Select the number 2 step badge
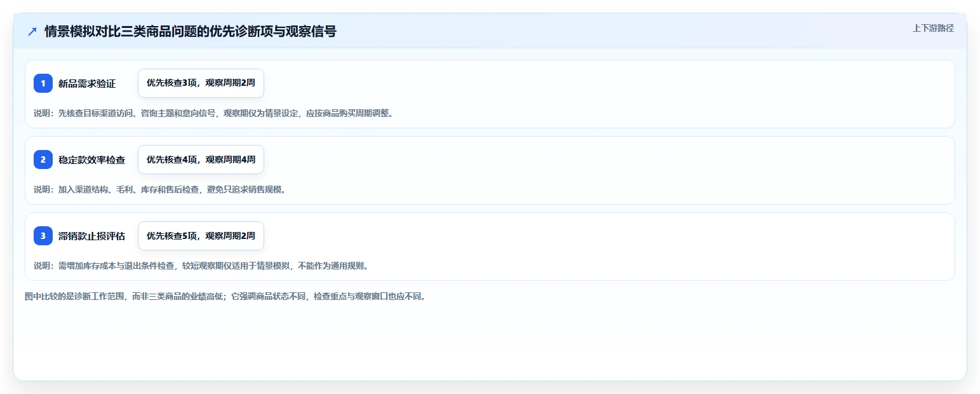 tap(43, 160)
